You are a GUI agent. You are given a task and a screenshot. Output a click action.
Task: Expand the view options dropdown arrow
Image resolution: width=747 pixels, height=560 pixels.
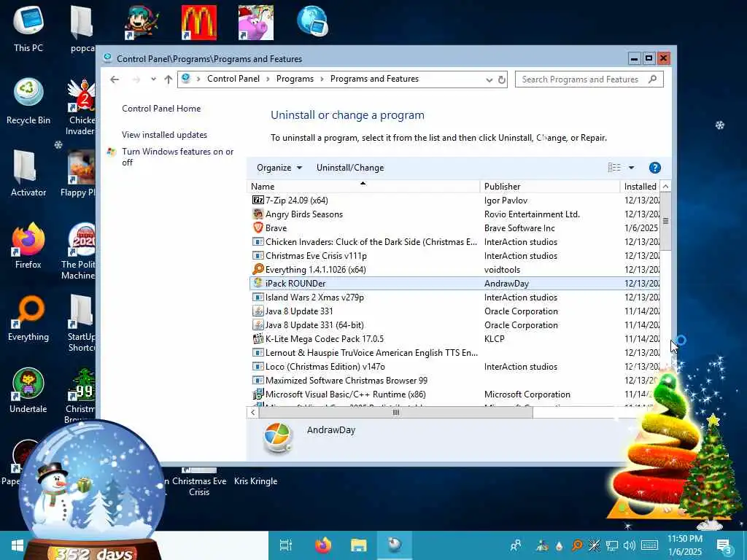631,168
